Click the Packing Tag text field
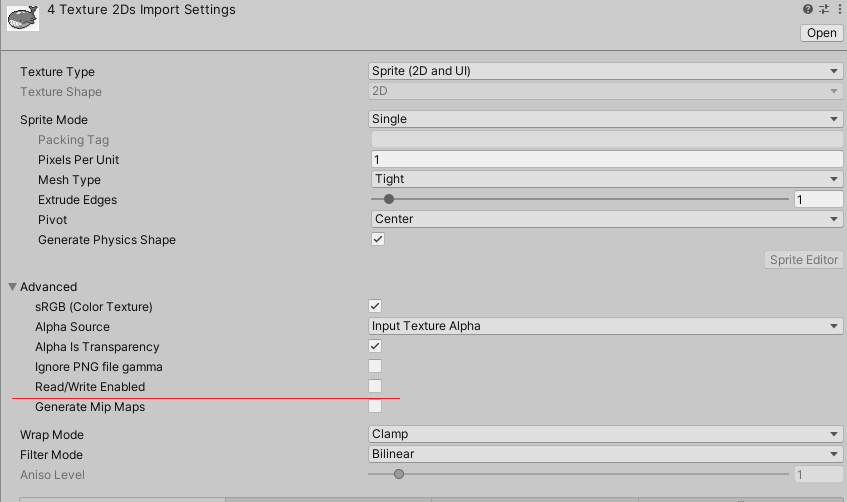 [x=607, y=139]
